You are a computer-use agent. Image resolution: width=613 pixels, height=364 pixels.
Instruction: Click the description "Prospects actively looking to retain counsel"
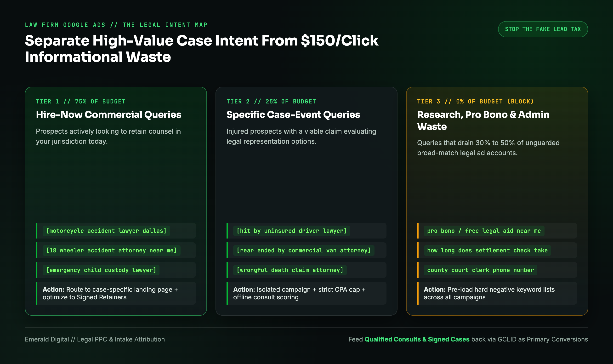coord(108,136)
